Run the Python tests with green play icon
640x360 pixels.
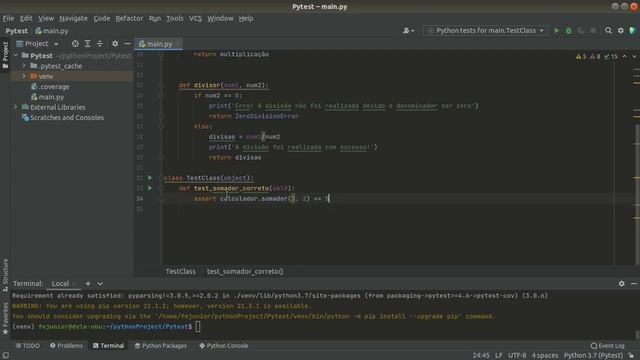point(556,31)
